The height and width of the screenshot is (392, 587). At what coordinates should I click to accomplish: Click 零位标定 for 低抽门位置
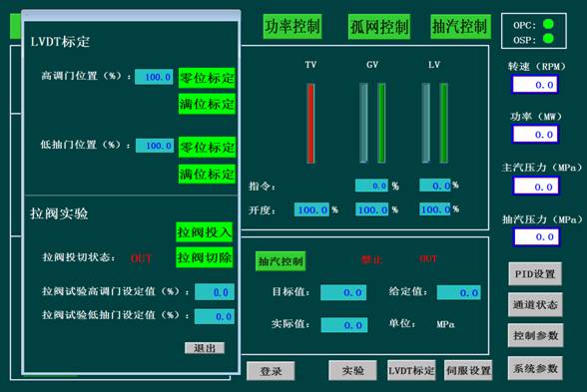[x=207, y=147]
